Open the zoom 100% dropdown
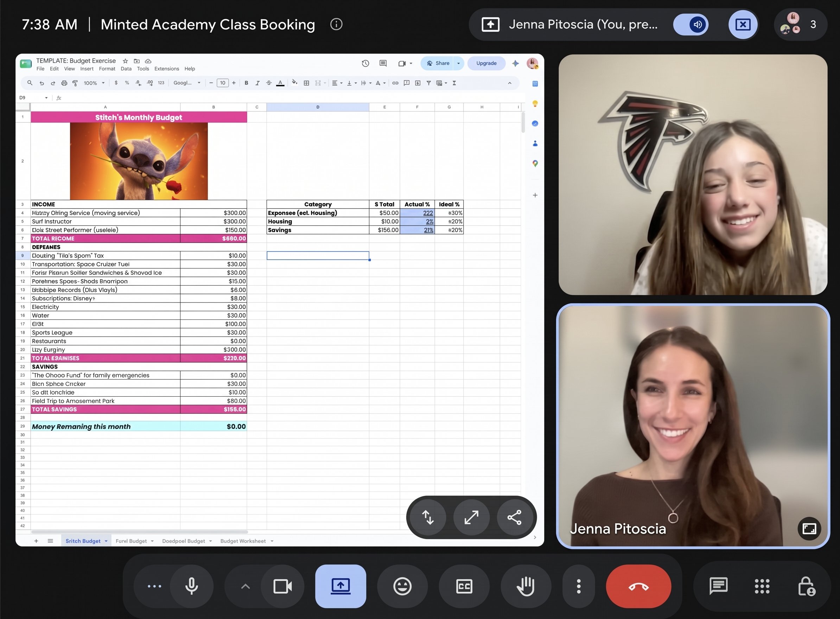The height and width of the screenshot is (619, 840). pyautogui.click(x=94, y=83)
